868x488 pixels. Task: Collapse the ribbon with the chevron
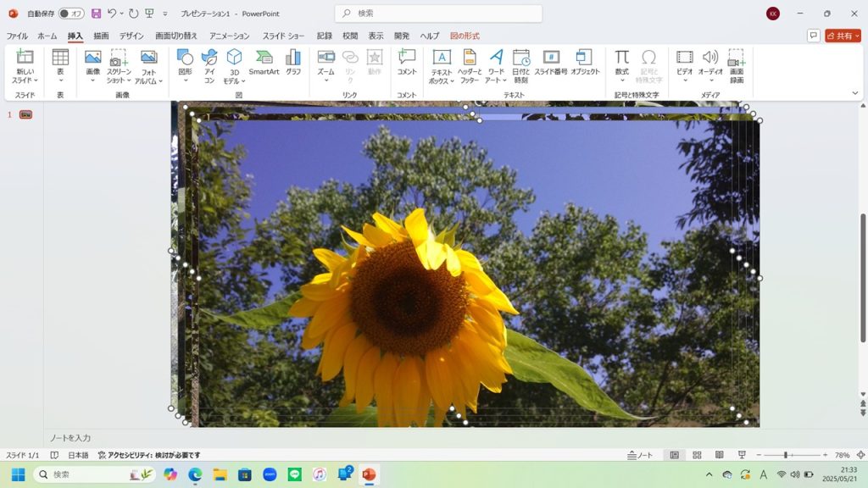tap(854, 93)
